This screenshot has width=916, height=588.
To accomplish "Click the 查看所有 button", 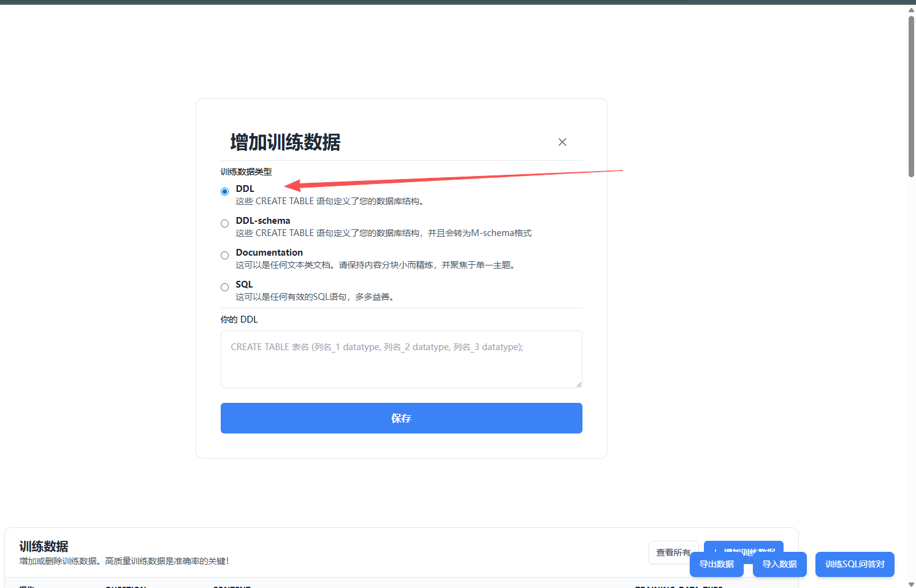I will [x=673, y=552].
